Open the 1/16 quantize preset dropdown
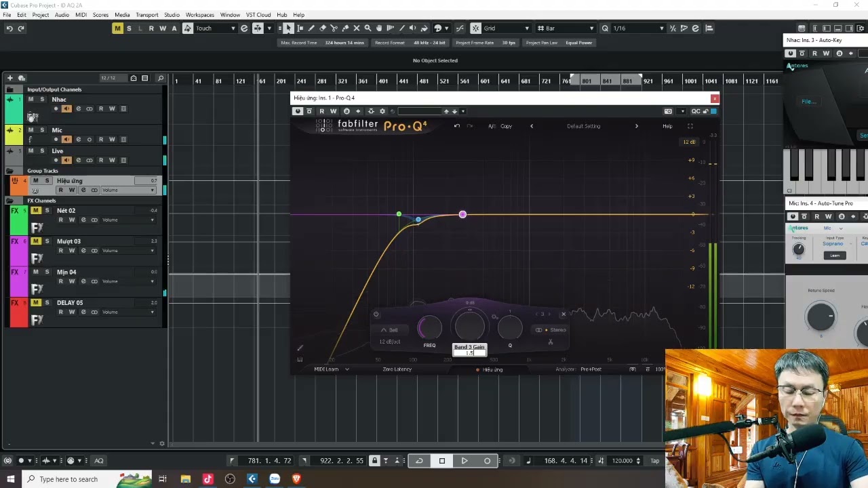 [638, 28]
